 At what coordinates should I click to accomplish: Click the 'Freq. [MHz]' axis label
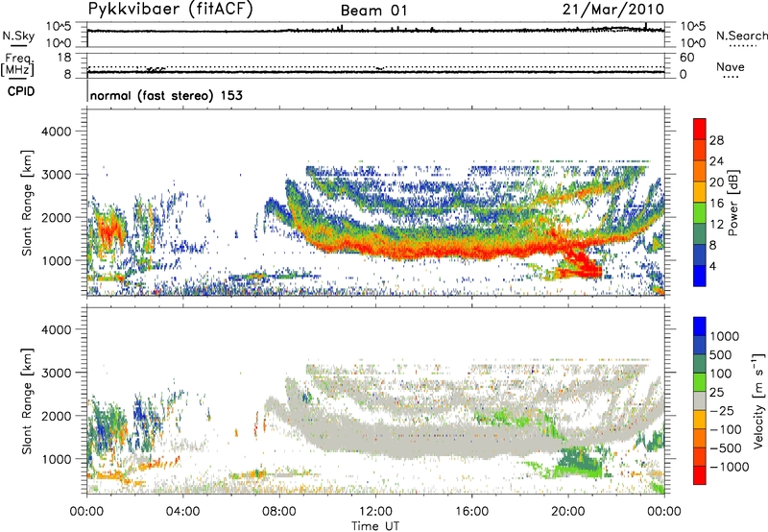click(x=18, y=64)
